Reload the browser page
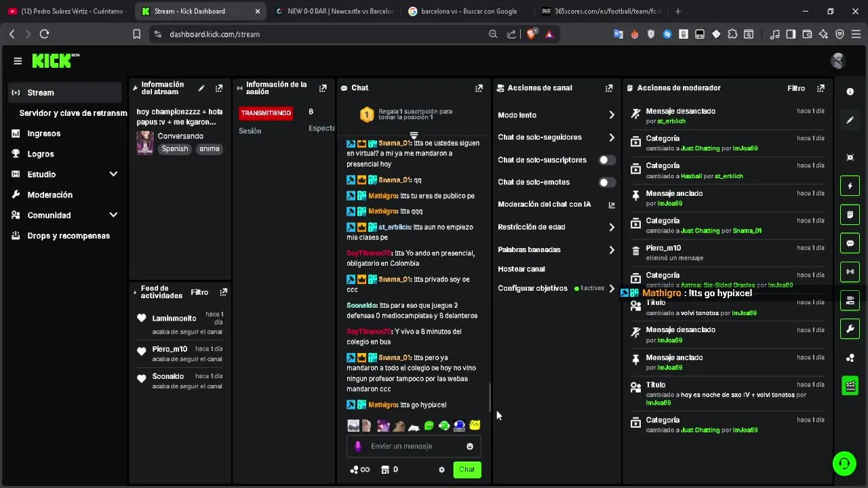 pyautogui.click(x=44, y=34)
